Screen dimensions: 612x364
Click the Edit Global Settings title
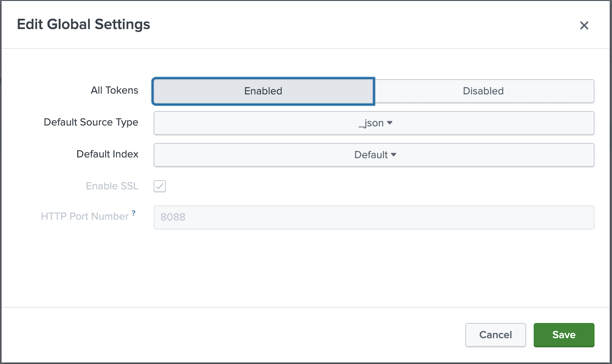point(83,24)
